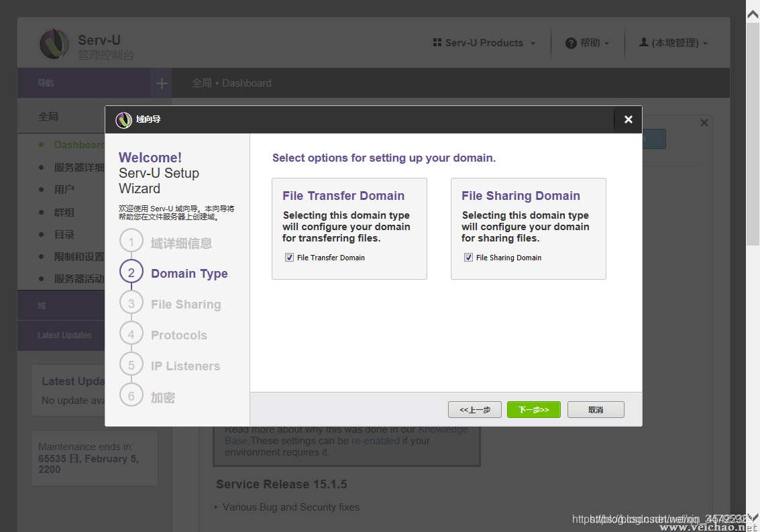Click the IP Listeners step label
The image size is (760, 532).
pyautogui.click(x=185, y=366)
